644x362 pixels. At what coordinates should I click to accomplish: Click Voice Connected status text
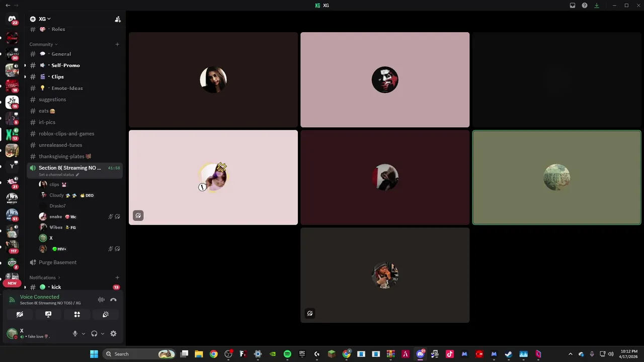click(x=39, y=297)
